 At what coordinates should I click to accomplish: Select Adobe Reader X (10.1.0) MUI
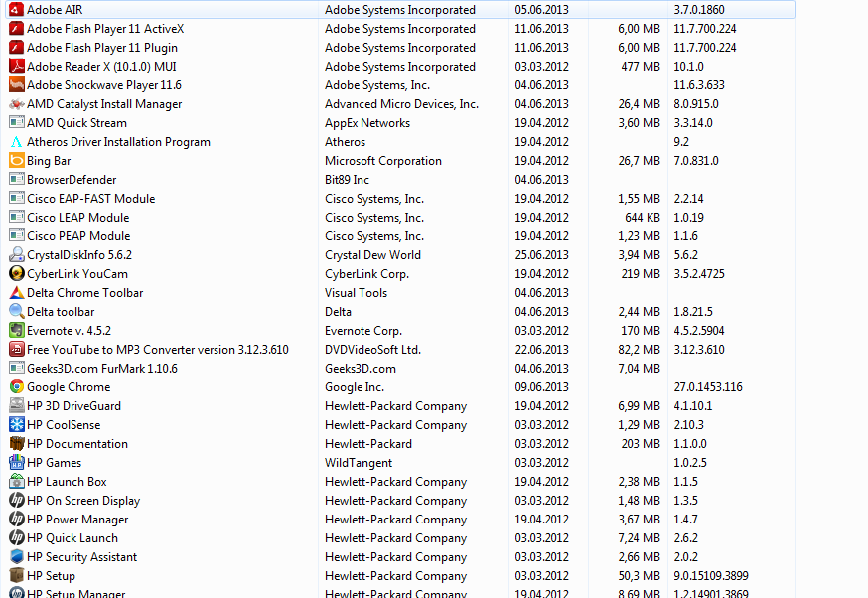pos(102,67)
